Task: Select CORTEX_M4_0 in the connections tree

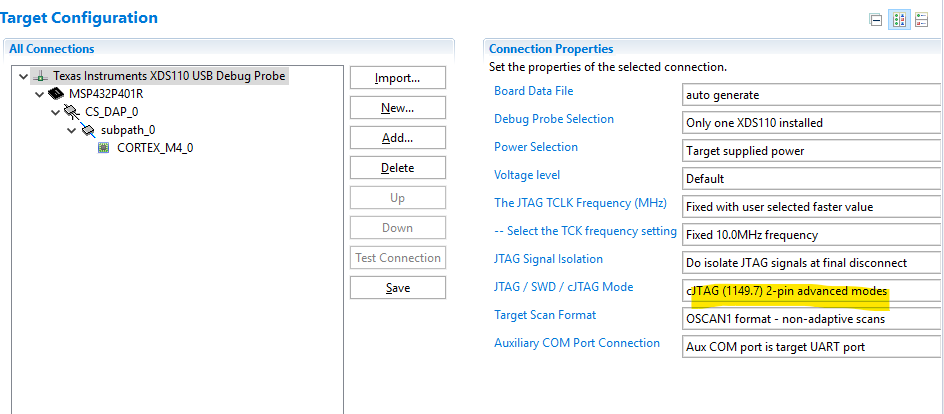Action: [x=155, y=148]
